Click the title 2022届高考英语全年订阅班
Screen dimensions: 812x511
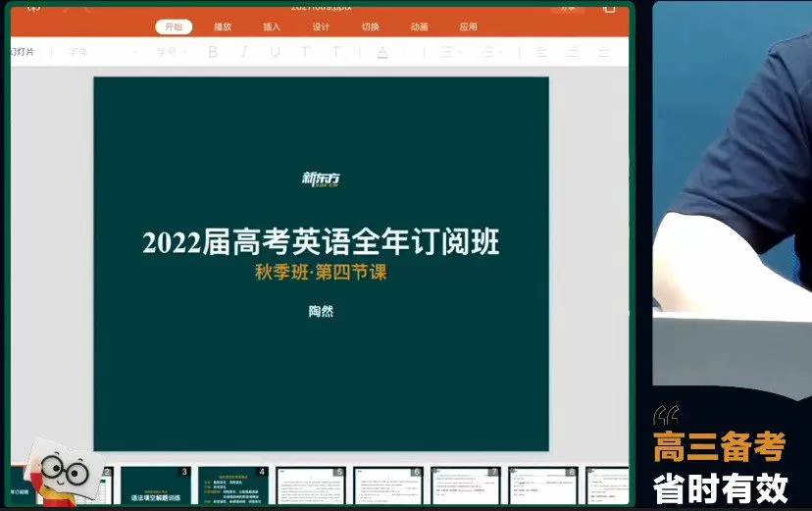coord(321,242)
